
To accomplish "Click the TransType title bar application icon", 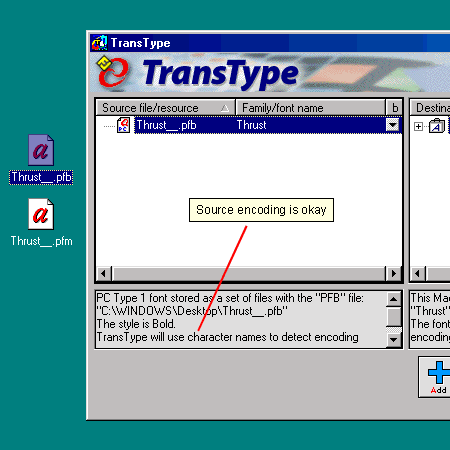I will [x=99, y=43].
